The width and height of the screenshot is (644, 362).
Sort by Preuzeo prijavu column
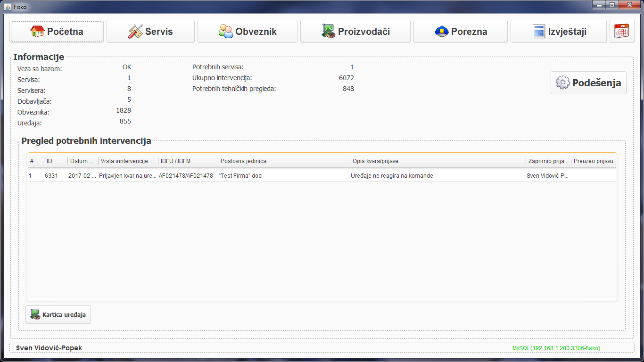pyautogui.click(x=594, y=161)
